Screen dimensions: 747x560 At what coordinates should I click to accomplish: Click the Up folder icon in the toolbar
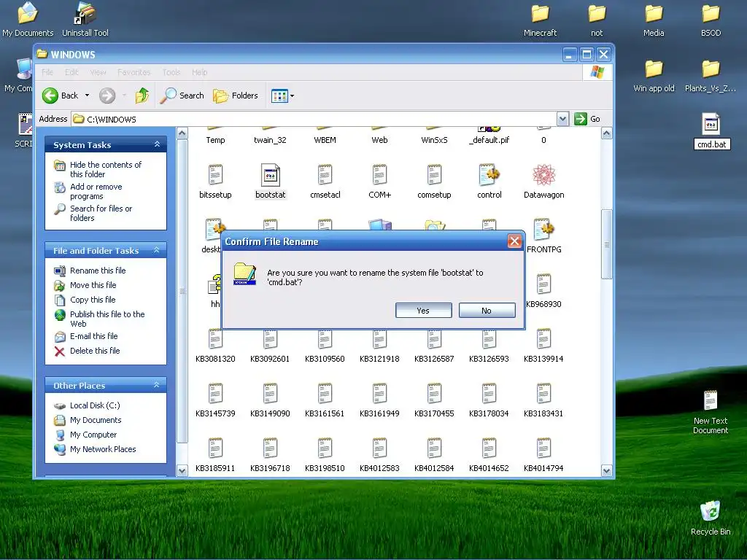pyautogui.click(x=142, y=96)
